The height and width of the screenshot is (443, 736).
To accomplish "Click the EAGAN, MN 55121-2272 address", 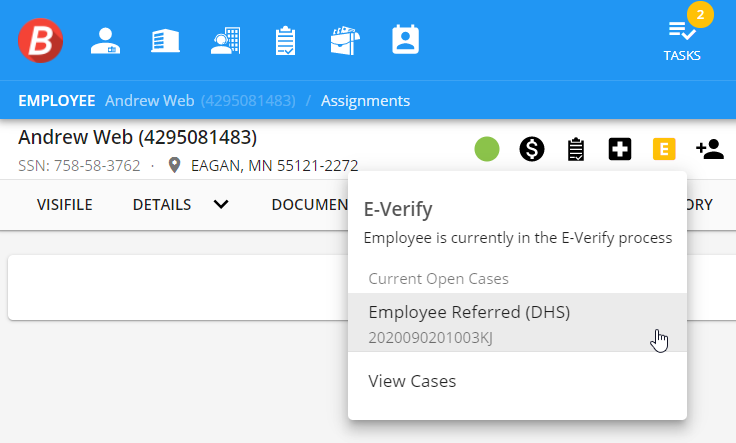I will [274, 165].
